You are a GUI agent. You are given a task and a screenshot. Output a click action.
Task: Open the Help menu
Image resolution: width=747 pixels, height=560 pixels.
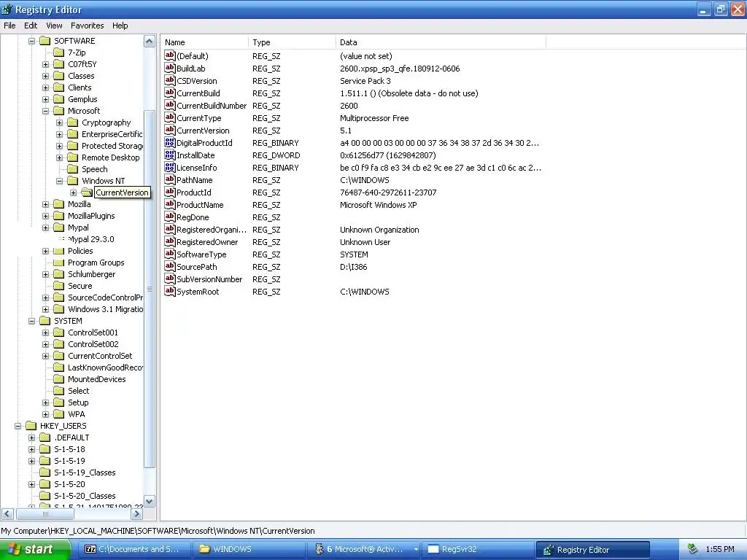[120, 26]
